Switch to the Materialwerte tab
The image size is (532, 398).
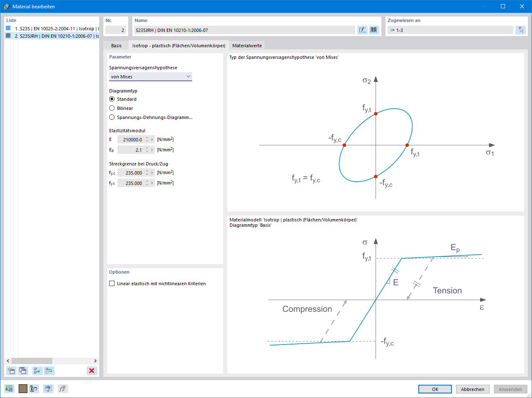247,46
